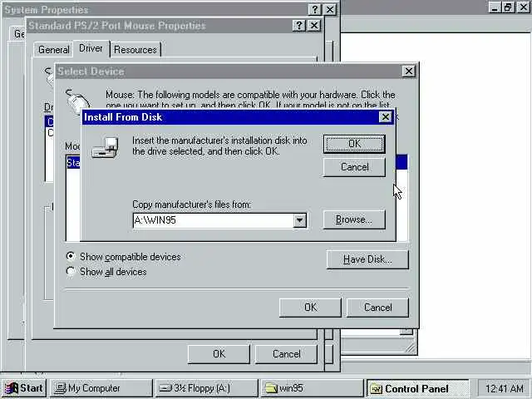Click the 12:41 AM taskbar clock
The height and width of the screenshot is (399, 532).
(x=505, y=388)
